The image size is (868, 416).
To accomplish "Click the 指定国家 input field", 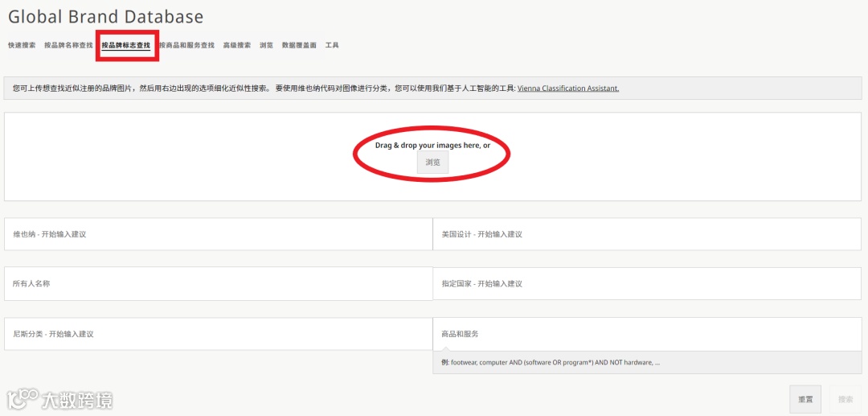I will coord(647,283).
